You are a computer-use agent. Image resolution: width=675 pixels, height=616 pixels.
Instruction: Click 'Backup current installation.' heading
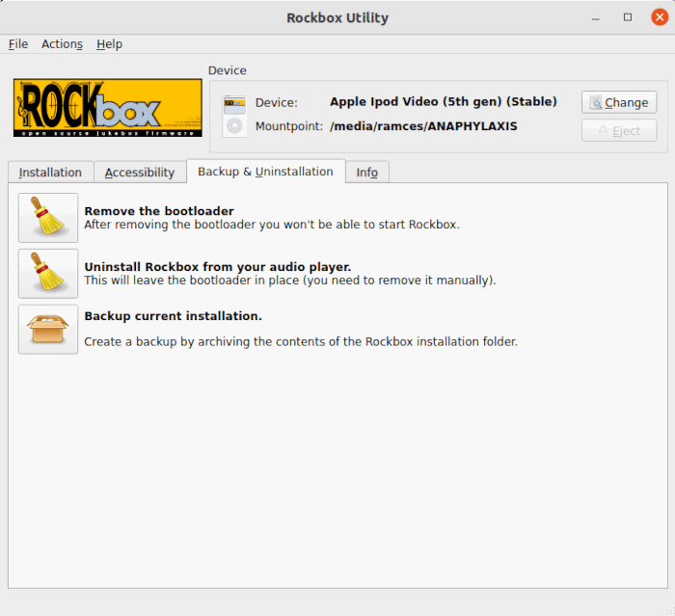173,316
